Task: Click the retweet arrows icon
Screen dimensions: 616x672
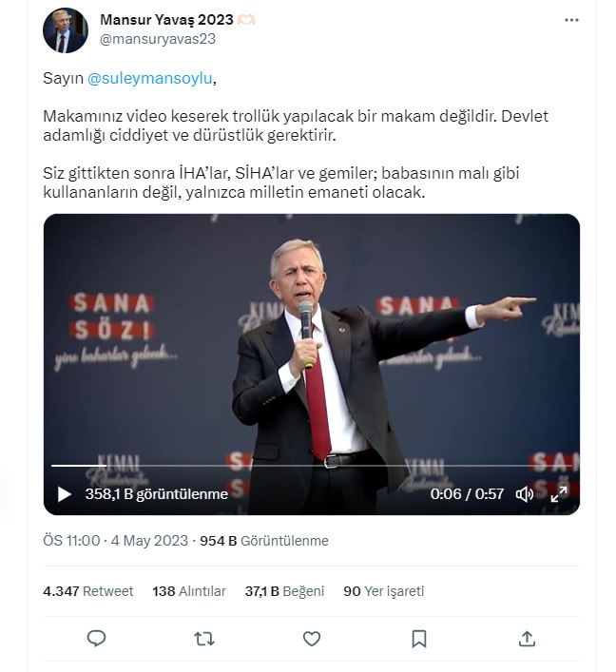Action: pos(203,639)
